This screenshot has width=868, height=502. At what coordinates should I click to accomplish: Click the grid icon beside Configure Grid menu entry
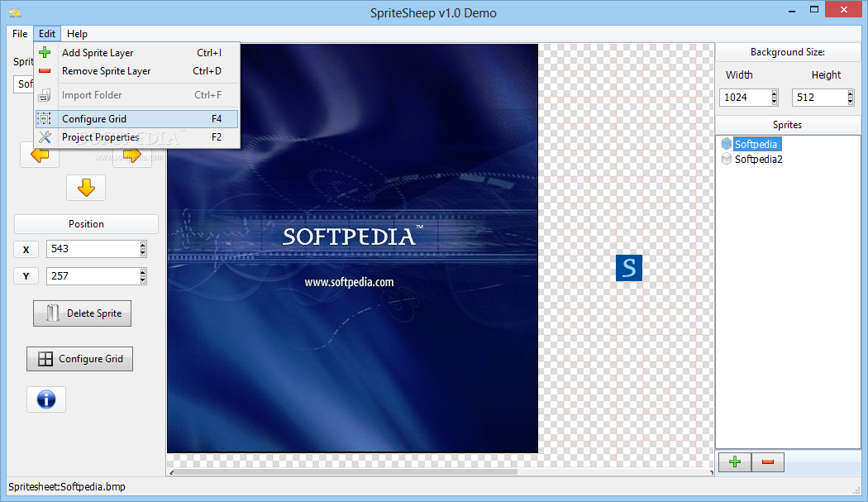coord(45,118)
